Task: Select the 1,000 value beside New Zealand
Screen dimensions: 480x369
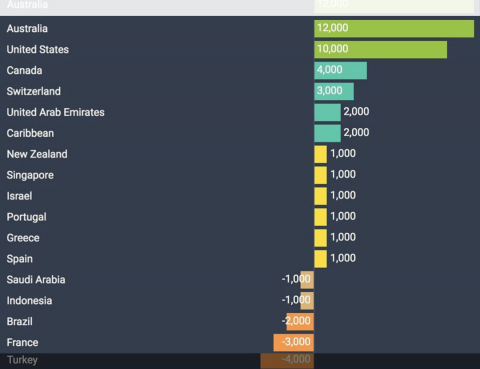Action: click(343, 154)
